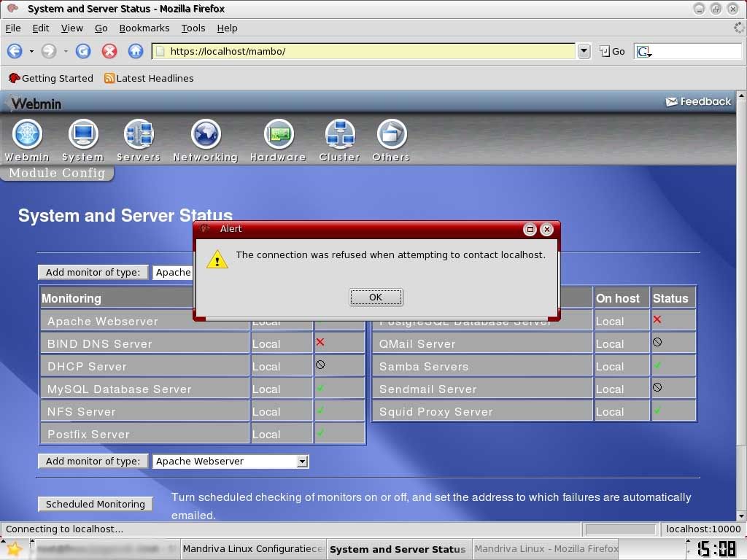Open the Samba Servers monitor link
The width and height of the screenshot is (747, 560).
(424, 367)
